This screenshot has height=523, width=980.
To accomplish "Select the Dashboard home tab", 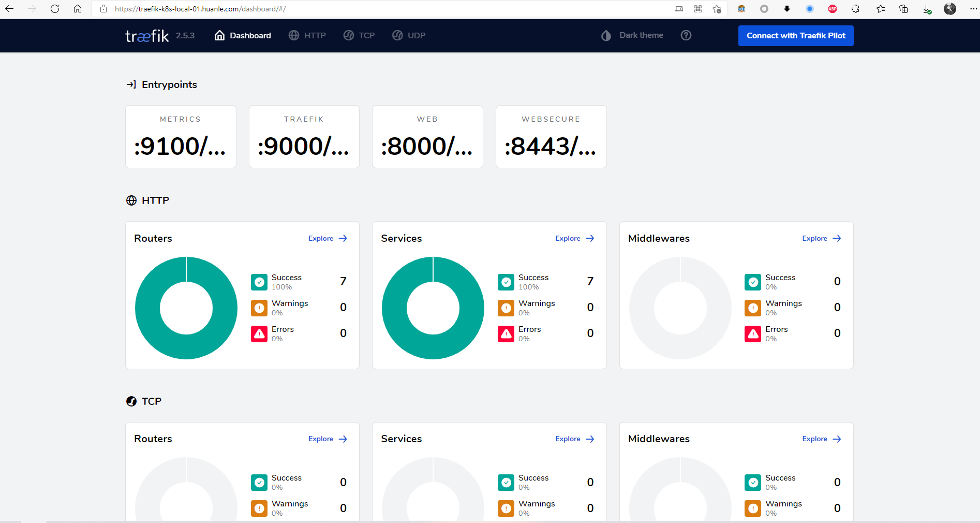I will coord(243,35).
